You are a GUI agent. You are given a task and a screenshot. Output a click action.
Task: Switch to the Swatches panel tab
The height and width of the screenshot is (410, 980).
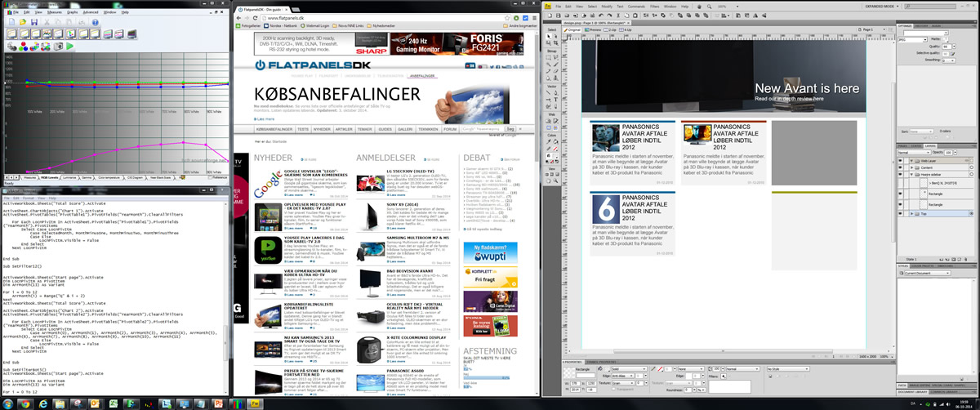pyautogui.click(x=945, y=266)
